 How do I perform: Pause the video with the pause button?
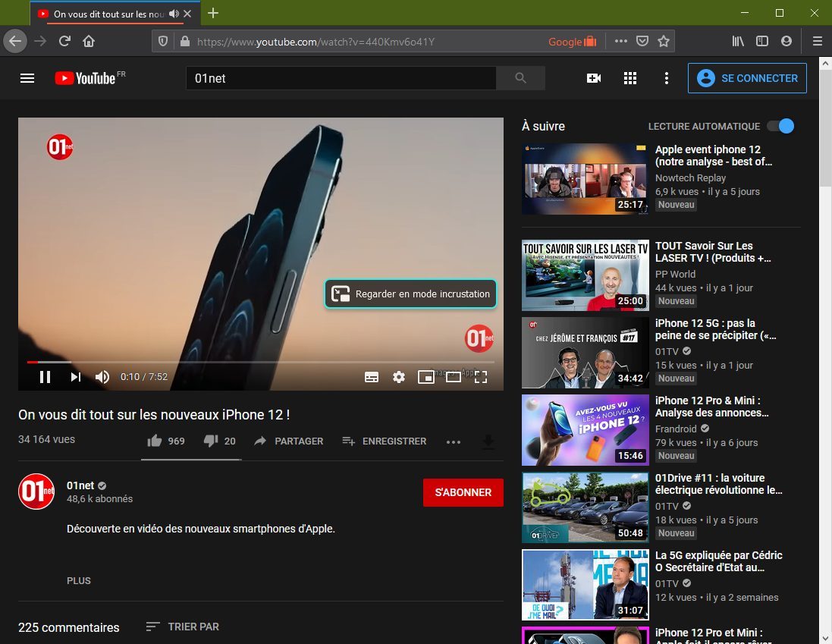pyautogui.click(x=45, y=377)
